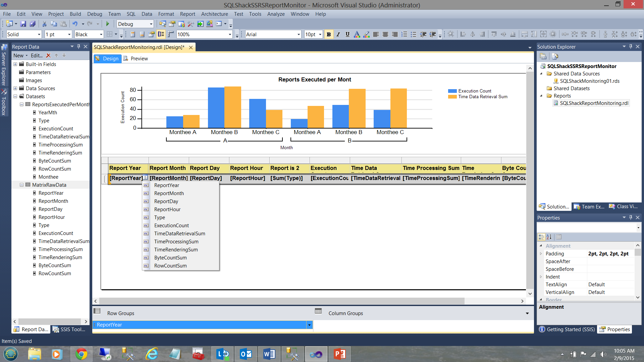
Task: Open SQLShackReportMonitoring.rdl in Solution Explorer
Action: click(x=594, y=103)
